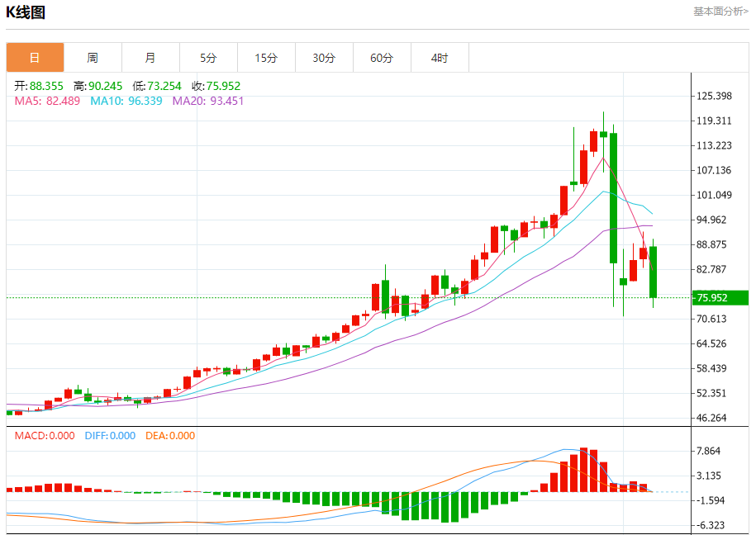Click the green 75.952 current price tag
The width and height of the screenshot is (756, 535).
pyautogui.click(x=719, y=298)
